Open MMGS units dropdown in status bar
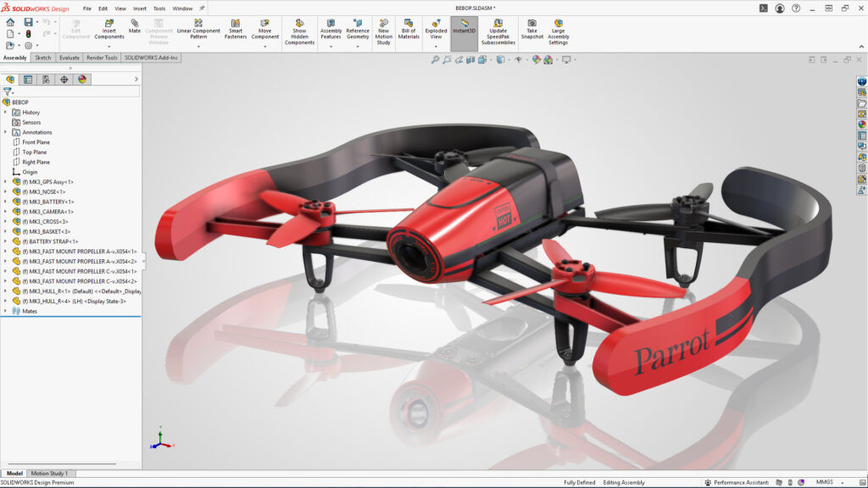 (x=842, y=482)
